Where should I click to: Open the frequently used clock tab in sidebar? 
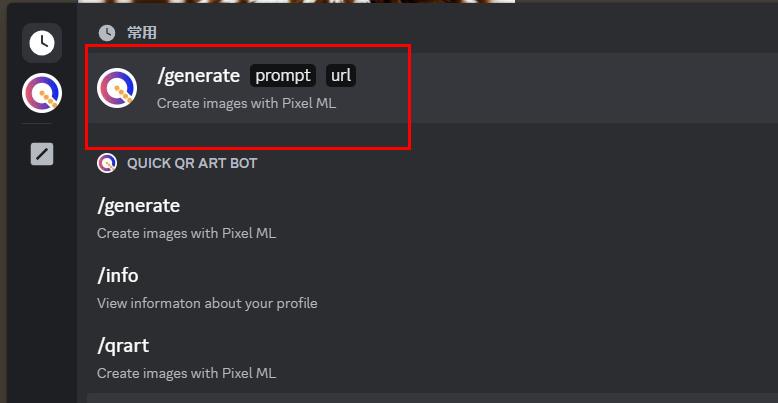pyautogui.click(x=41, y=43)
